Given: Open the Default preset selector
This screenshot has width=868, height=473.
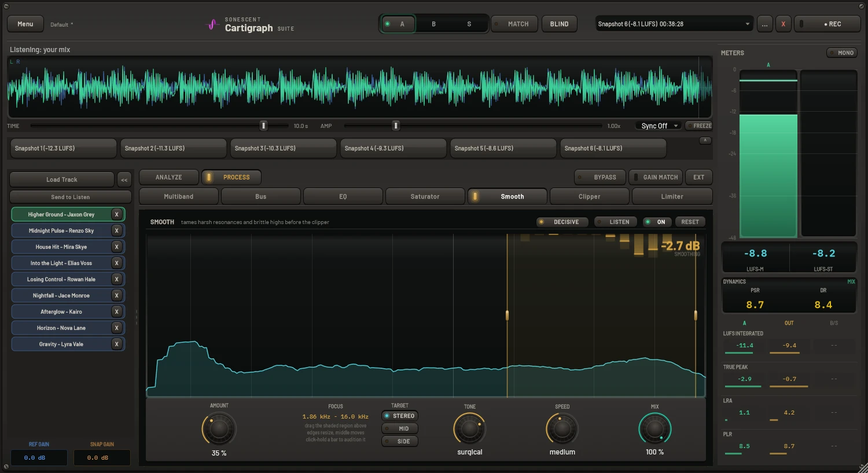Looking at the screenshot, I should pyautogui.click(x=61, y=24).
